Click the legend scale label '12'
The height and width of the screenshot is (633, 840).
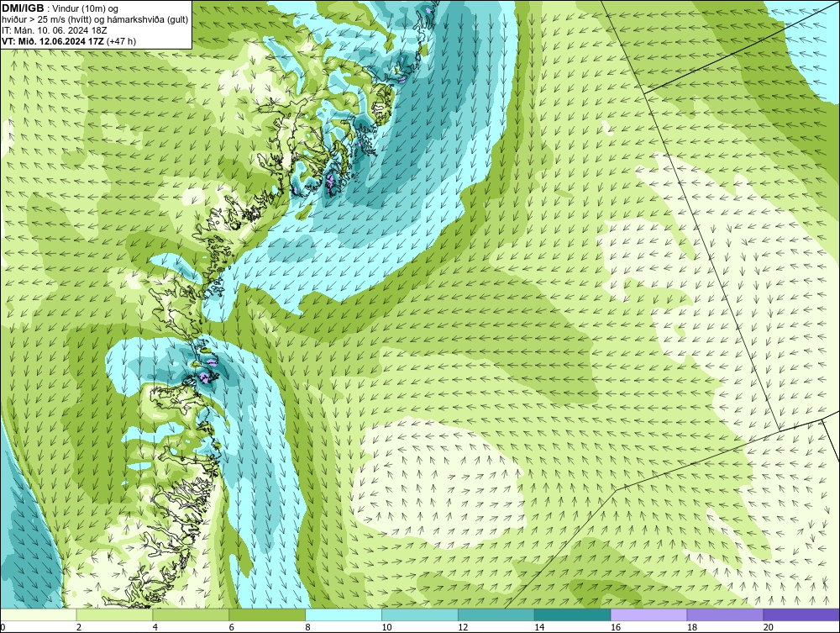point(463,627)
